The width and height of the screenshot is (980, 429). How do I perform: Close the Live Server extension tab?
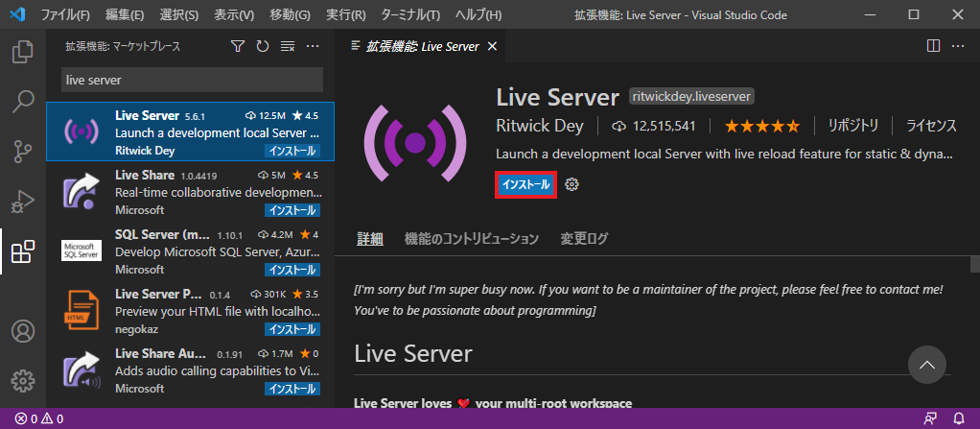pyautogui.click(x=492, y=46)
